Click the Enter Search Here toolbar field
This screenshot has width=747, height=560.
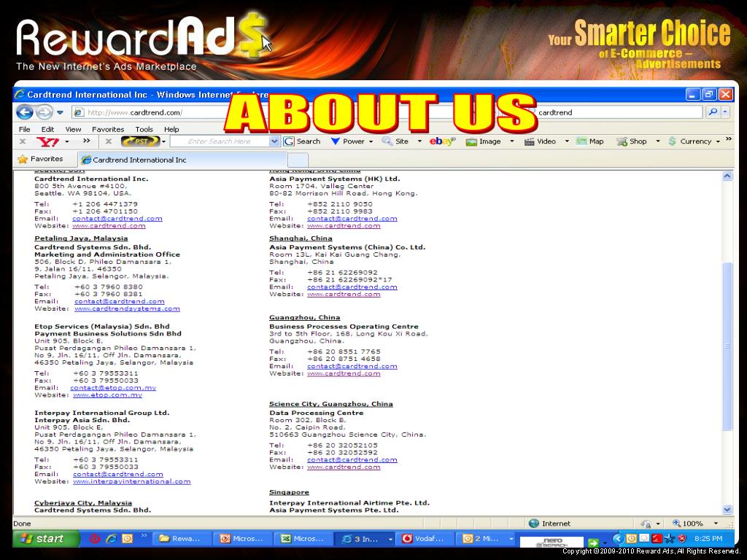[x=220, y=141]
